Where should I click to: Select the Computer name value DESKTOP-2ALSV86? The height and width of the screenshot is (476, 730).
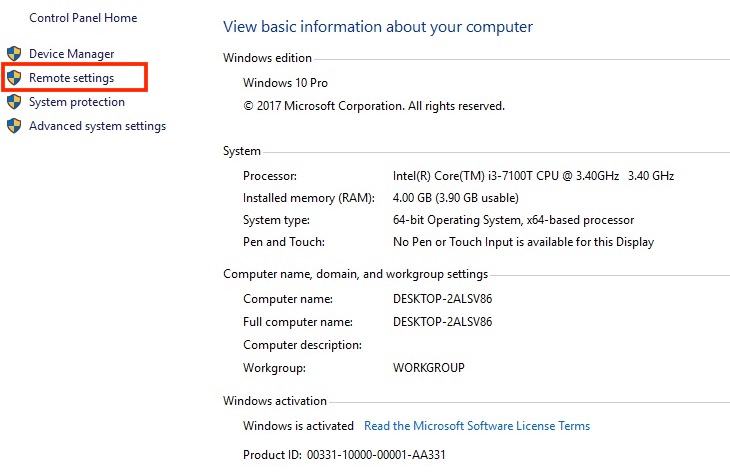pyautogui.click(x=442, y=299)
